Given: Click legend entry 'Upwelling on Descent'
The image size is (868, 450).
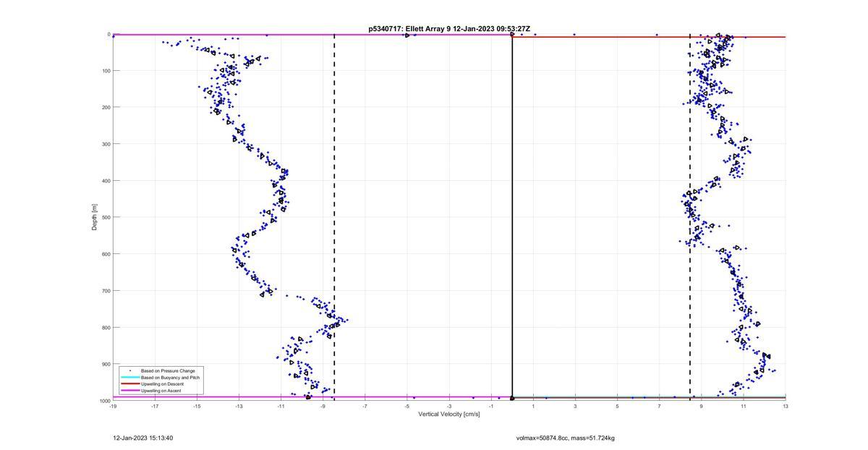Looking at the screenshot, I should [163, 384].
